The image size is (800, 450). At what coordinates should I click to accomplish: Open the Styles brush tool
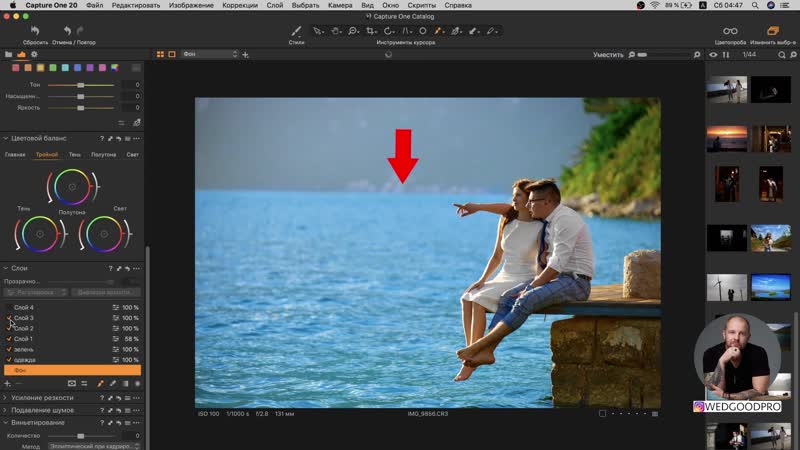click(x=296, y=31)
